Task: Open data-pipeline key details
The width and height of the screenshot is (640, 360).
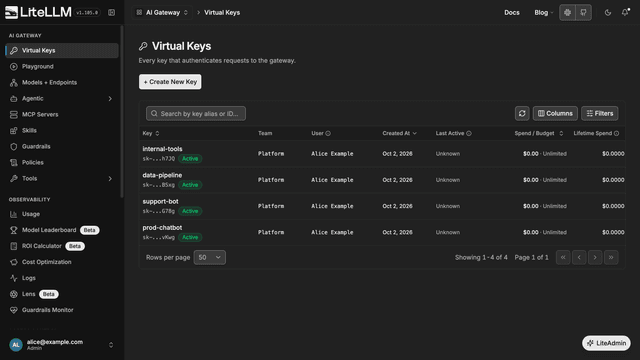Action: point(162,175)
